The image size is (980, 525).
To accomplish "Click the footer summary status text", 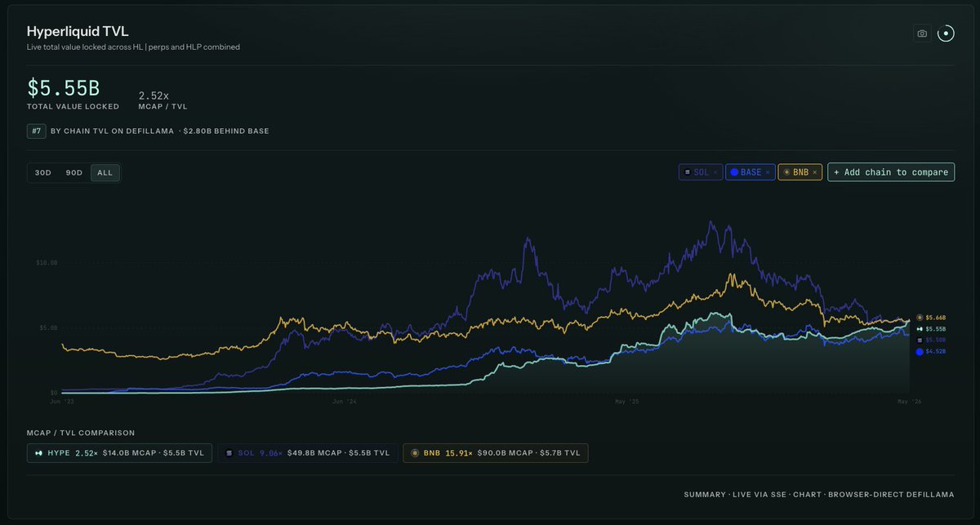I will [x=819, y=495].
